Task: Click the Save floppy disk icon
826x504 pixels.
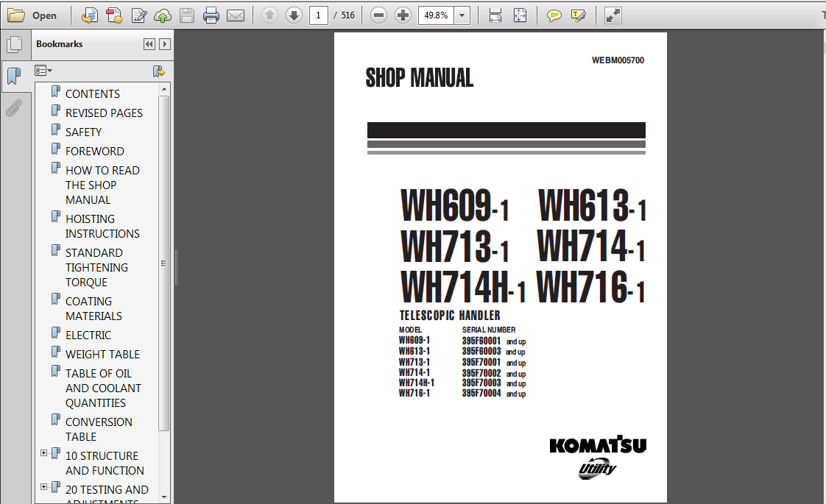Action: (x=187, y=15)
